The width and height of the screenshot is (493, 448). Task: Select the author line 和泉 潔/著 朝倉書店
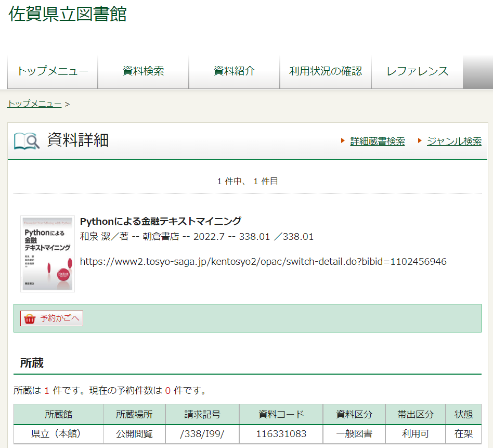pos(197,237)
